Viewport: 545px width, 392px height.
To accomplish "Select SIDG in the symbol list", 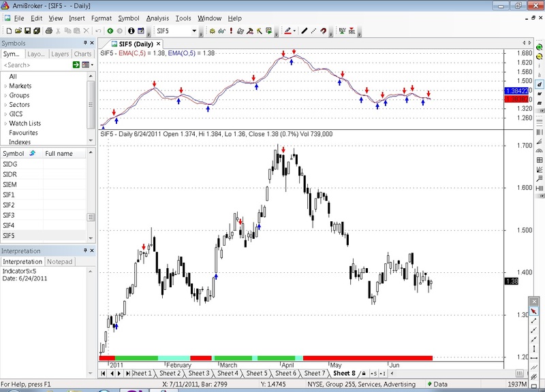I will tap(10, 164).
